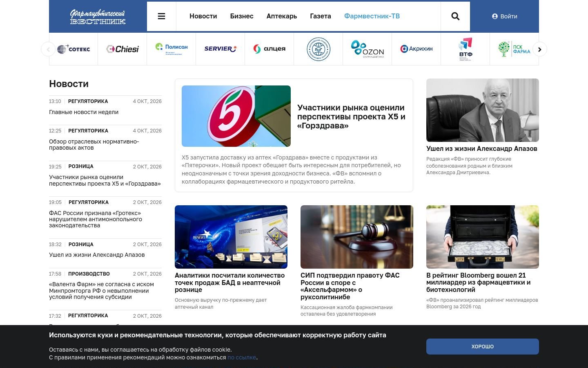Open the Алцея partner logo
The height and width of the screenshot is (368, 588).
(x=269, y=49)
